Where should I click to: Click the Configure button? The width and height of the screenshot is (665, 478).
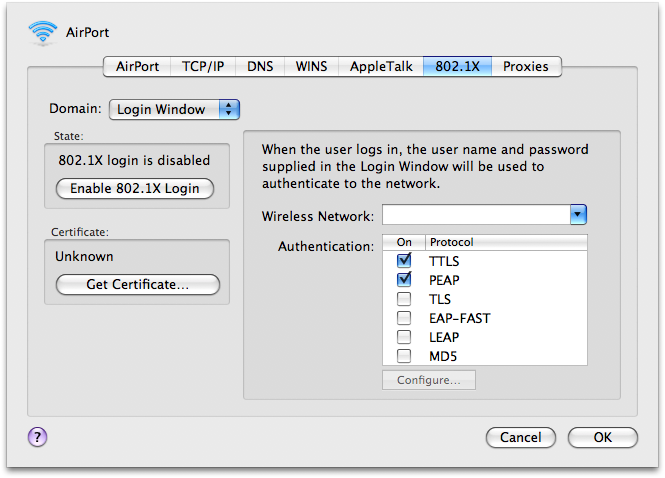(x=429, y=380)
